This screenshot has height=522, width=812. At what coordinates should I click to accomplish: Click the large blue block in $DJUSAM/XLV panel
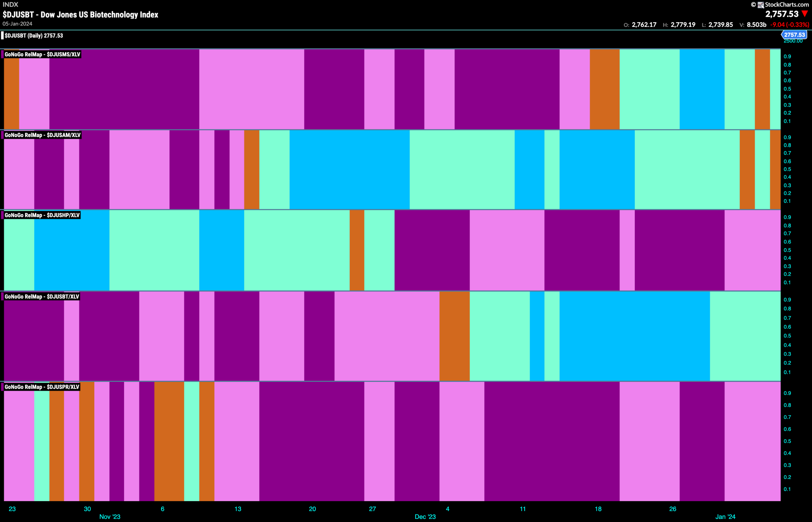click(350, 169)
